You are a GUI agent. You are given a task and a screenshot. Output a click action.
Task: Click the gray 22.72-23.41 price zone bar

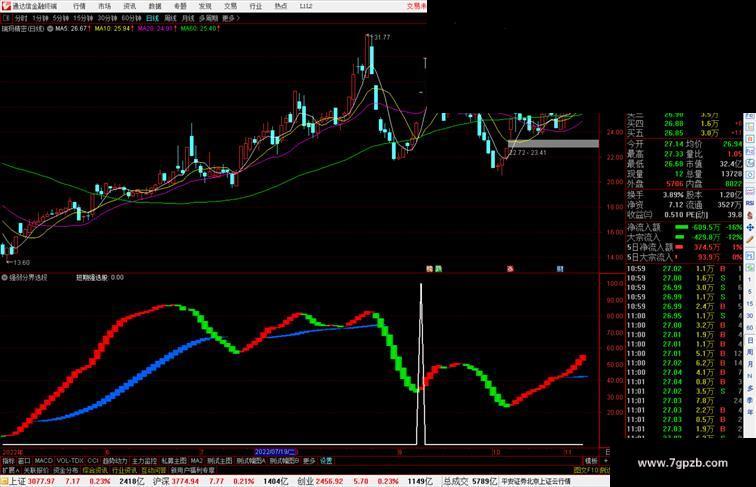pyautogui.click(x=553, y=144)
